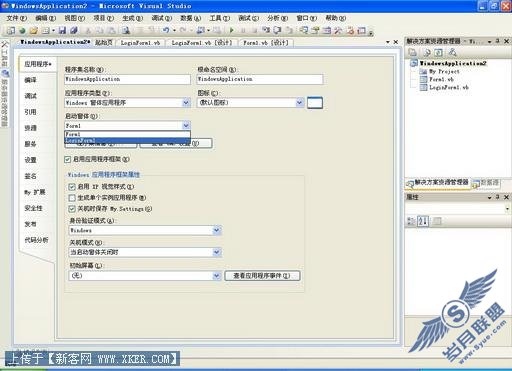Open the Compile settings page
Viewport: 512px width, 371px height.
pyautogui.click(x=31, y=80)
